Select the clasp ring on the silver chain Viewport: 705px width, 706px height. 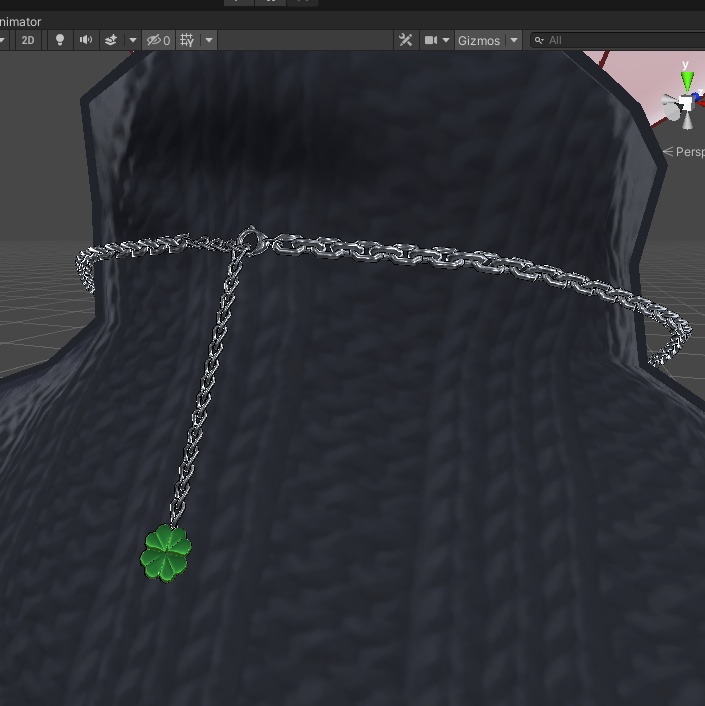pos(251,241)
